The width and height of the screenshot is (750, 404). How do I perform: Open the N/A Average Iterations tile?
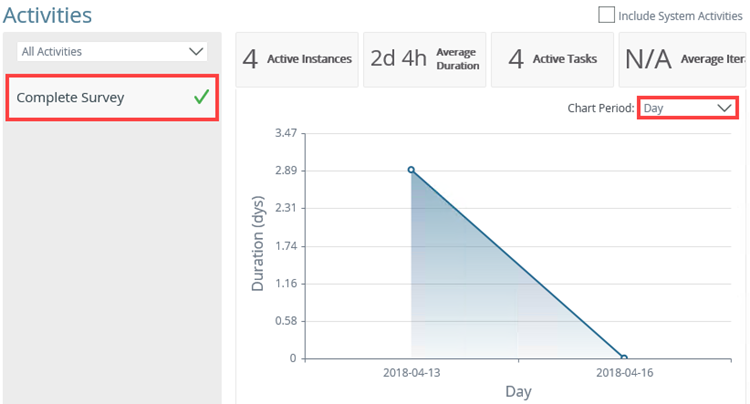point(683,59)
